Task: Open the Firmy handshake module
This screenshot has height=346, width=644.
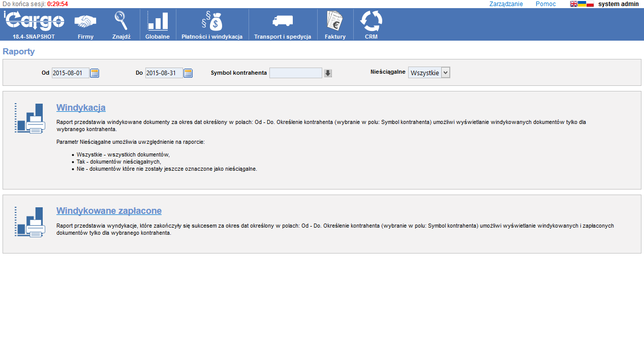Action: click(x=85, y=24)
